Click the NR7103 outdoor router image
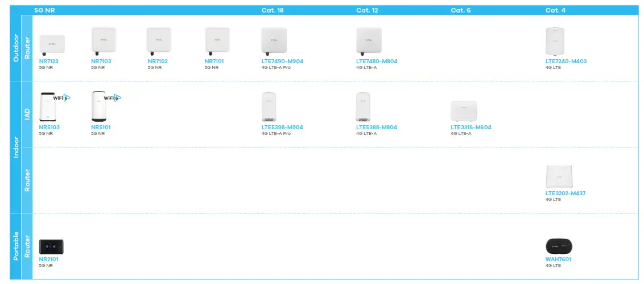The width and height of the screenshot is (644, 284). [103, 41]
